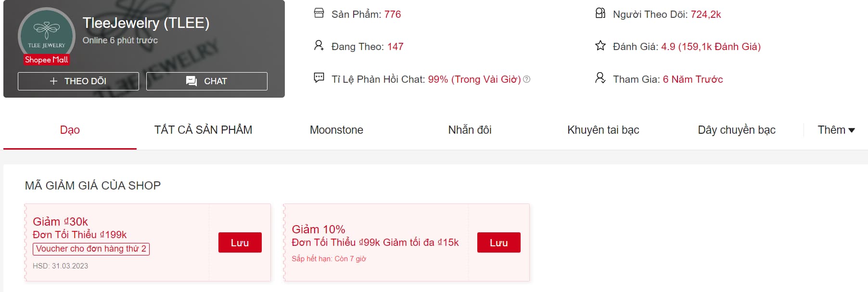Image resolution: width=868 pixels, height=292 pixels.
Task: Switch to the TẤT CẢ SẢN PHẨM tab
Action: [x=203, y=130]
